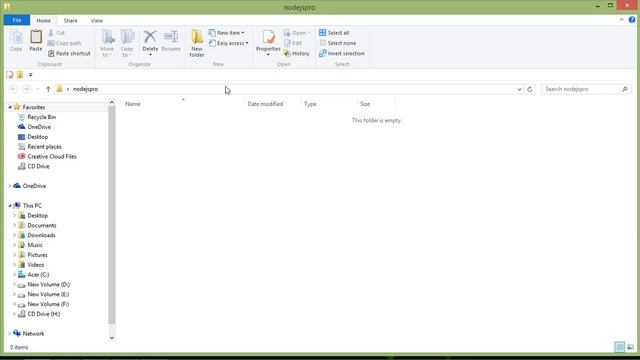Click the Help question mark icon
The height and width of the screenshot is (360, 640).
(632, 20)
